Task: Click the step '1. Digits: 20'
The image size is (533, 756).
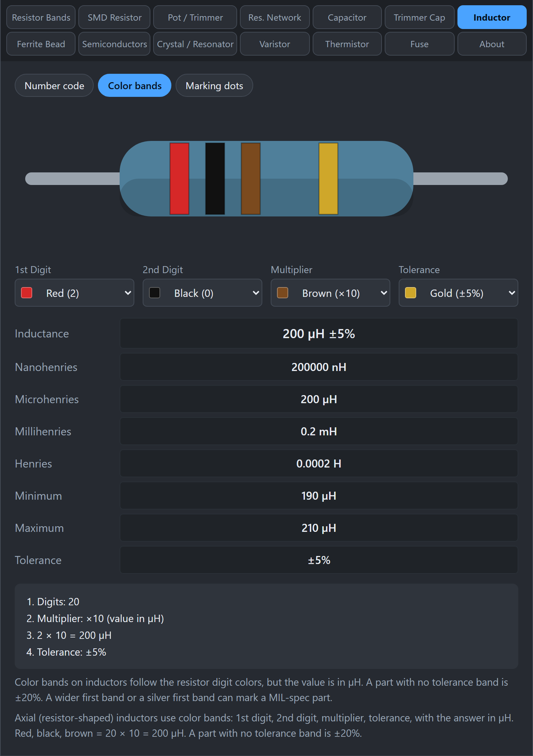Action: click(x=53, y=601)
